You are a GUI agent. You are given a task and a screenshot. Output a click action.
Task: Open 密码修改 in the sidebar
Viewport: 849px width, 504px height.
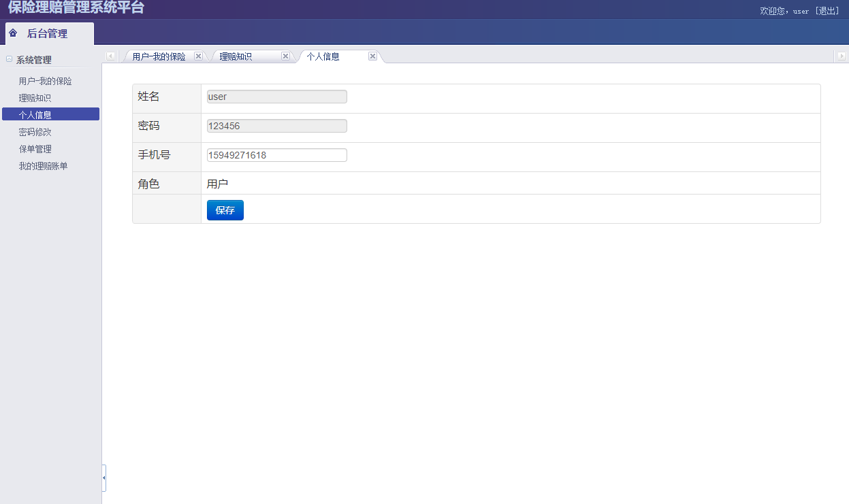click(35, 132)
